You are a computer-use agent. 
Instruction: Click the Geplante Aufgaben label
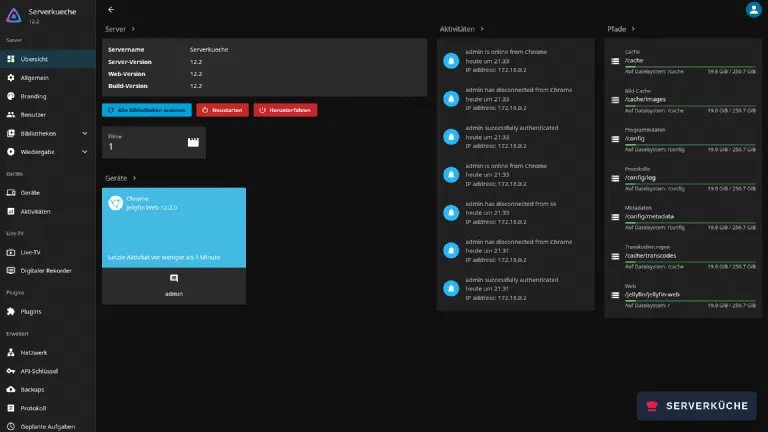pos(48,427)
